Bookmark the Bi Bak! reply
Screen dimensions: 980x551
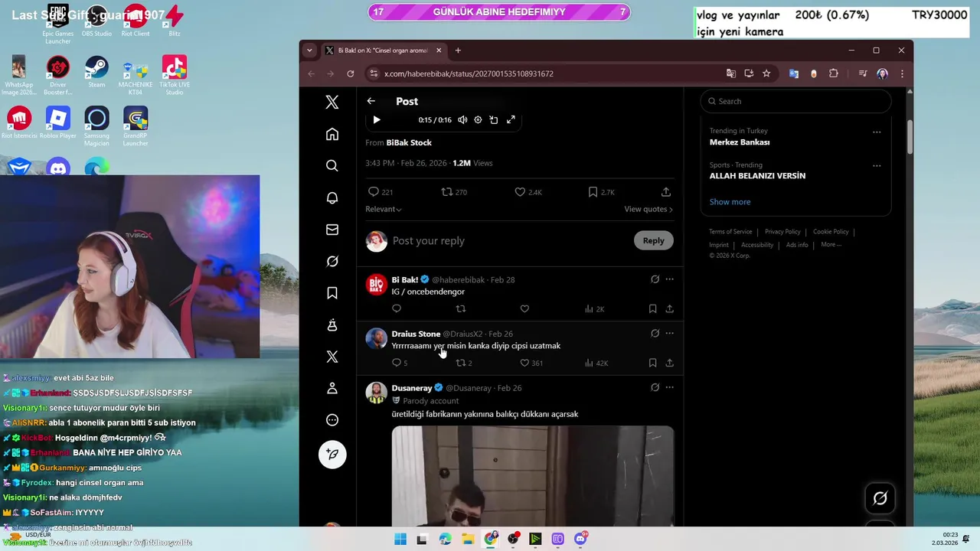[652, 308]
